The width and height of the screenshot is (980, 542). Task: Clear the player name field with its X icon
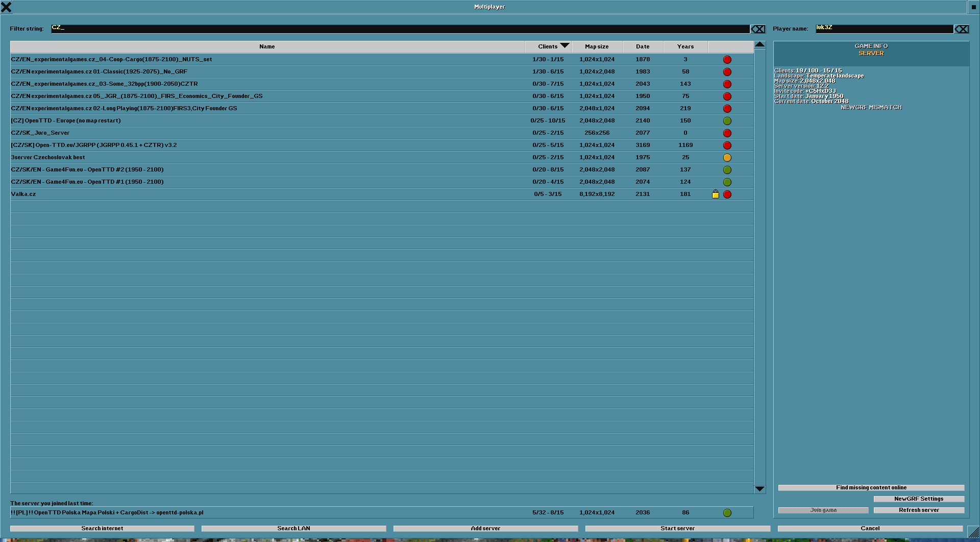[961, 29]
